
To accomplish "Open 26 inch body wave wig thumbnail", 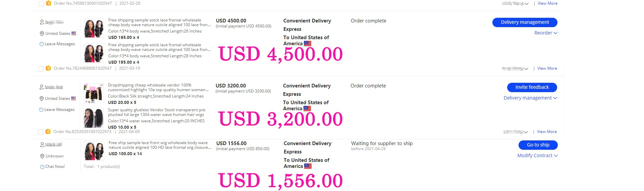I will pyautogui.click(x=94, y=28).
